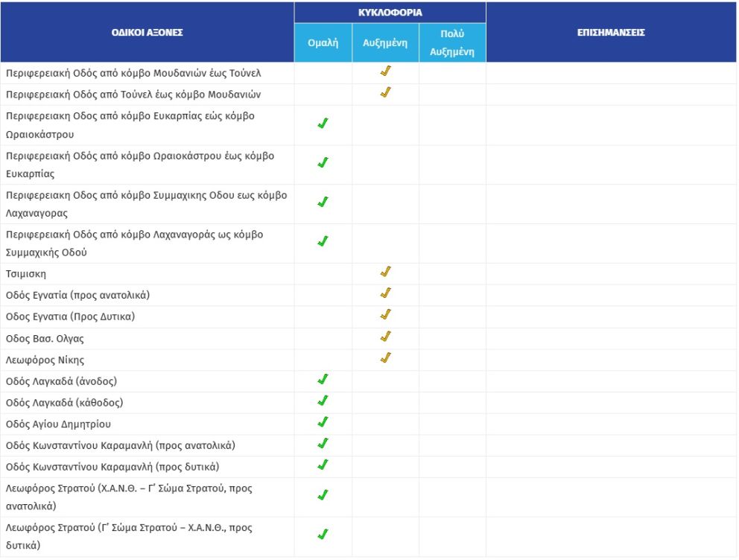
Task: Click green checkmark for Καραμανλή (προς ανατολικά)
Action: (323, 444)
